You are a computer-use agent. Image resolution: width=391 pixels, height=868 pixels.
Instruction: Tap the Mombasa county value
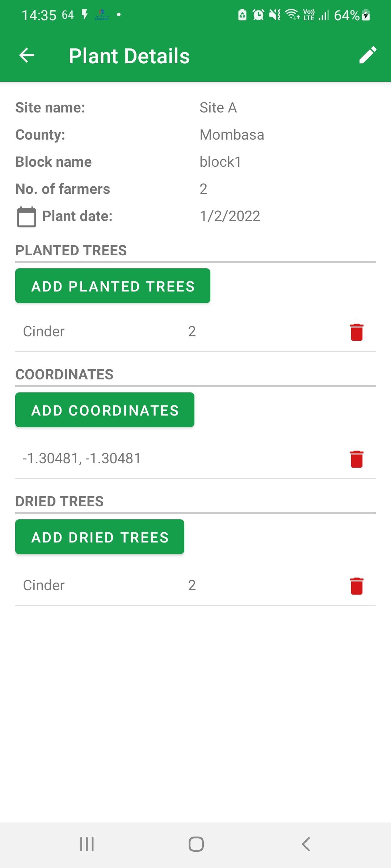pyautogui.click(x=232, y=135)
